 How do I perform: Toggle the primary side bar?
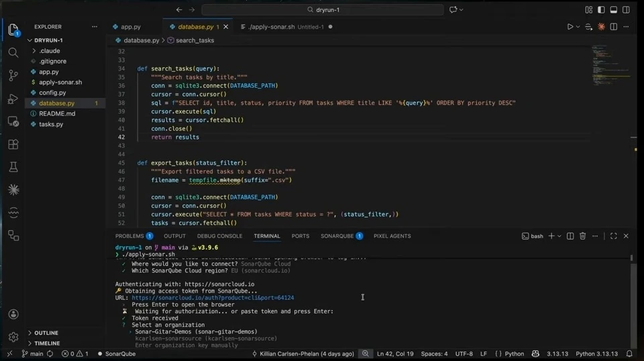[x=601, y=9]
